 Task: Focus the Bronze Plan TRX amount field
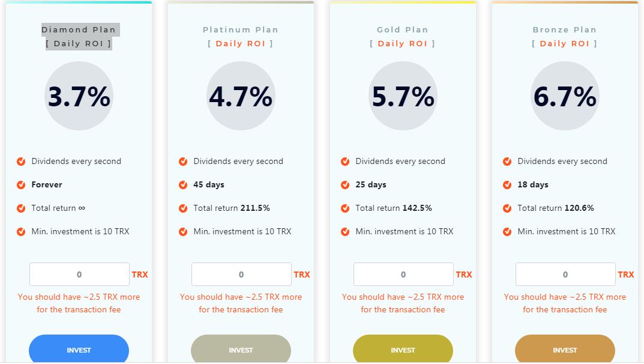point(565,274)
